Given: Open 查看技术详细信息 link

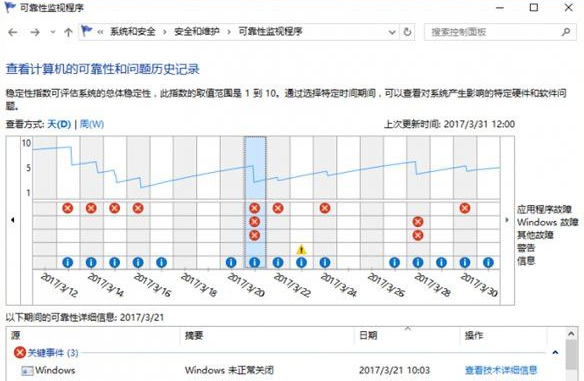Looking at the screenshot, I should pyautogui.click(x=501, y=370).
